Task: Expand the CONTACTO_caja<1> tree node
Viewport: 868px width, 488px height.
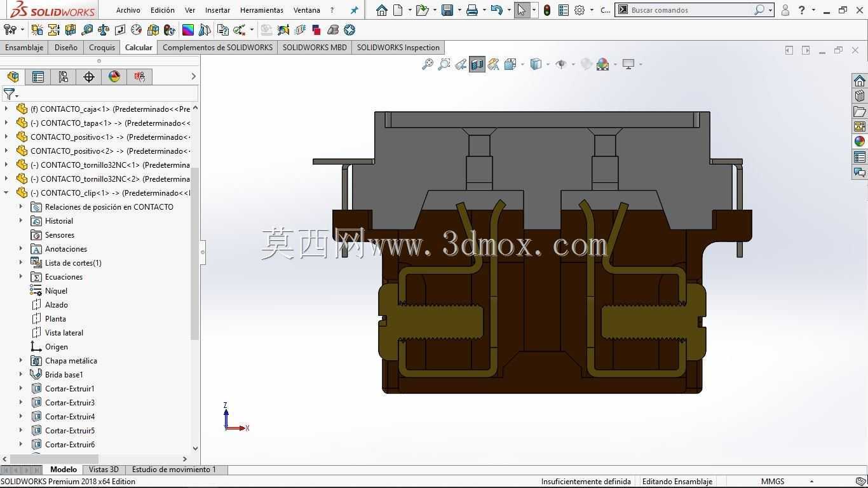Action: [x=6, y=109]
